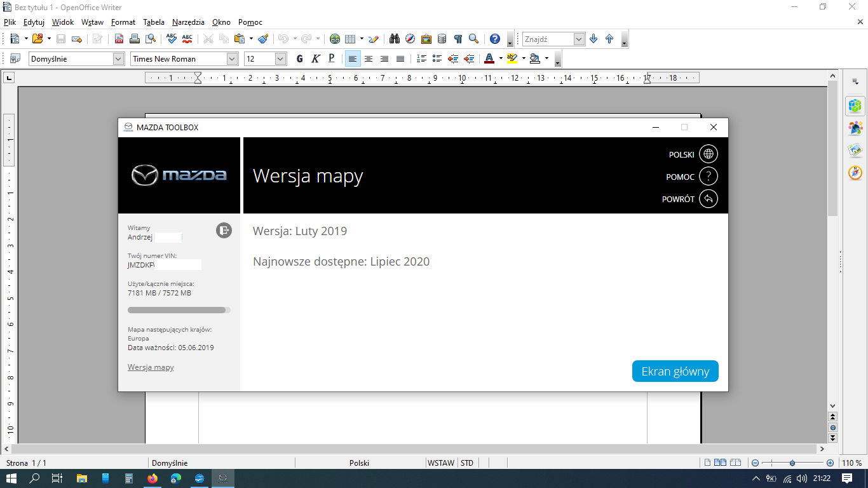Viewport: 868px width, 488px height.
Task: Open the font size 12 dropdown
Action: pyautogui.click(x=281, y=58)
